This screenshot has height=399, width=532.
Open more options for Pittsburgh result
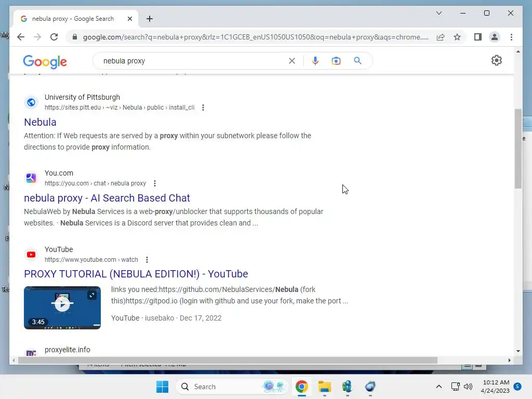[203, 108]
